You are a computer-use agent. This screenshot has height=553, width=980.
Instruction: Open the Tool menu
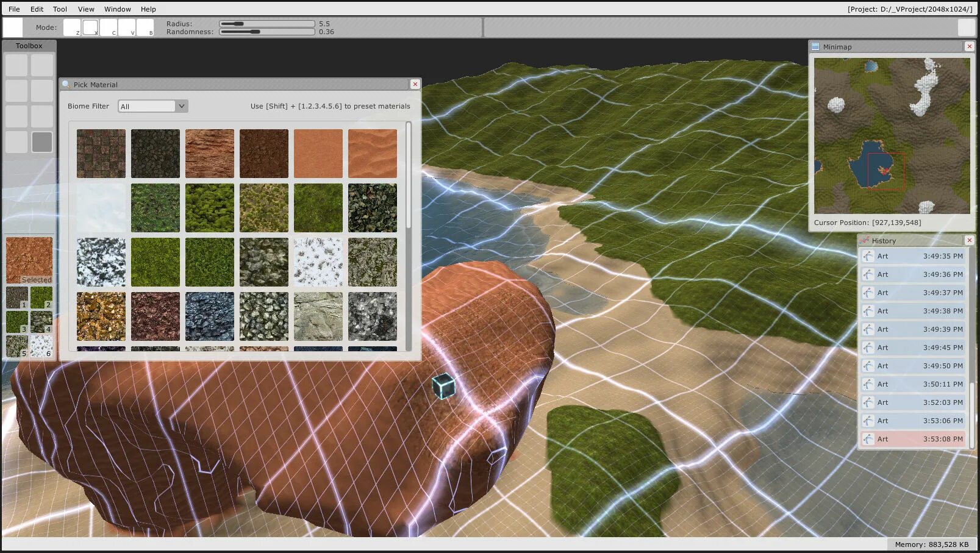(59, 9)
